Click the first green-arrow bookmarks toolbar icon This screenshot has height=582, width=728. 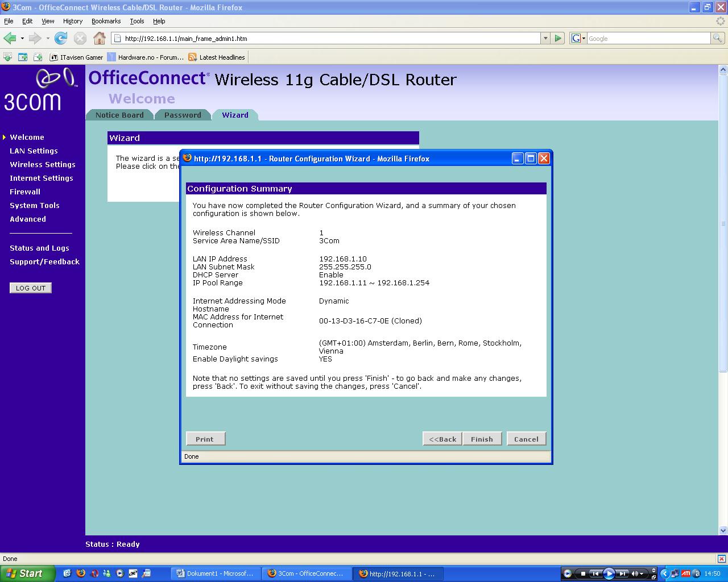pos(7,57)
